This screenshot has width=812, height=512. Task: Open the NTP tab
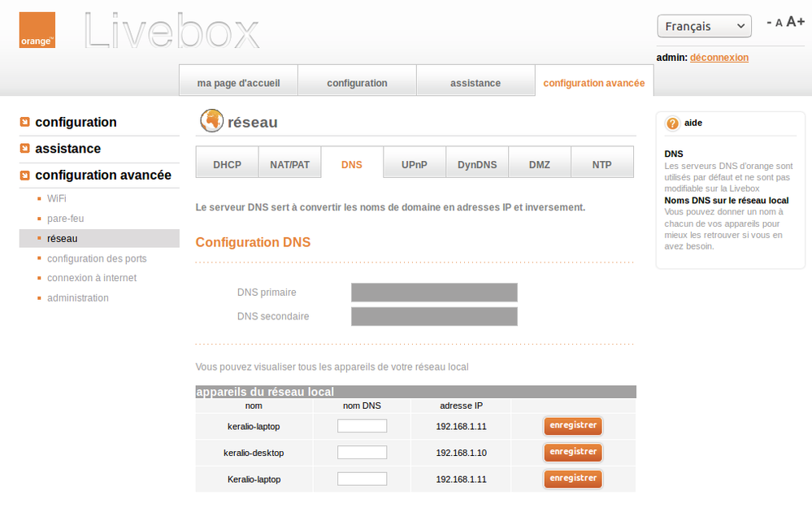coord(601,162)
